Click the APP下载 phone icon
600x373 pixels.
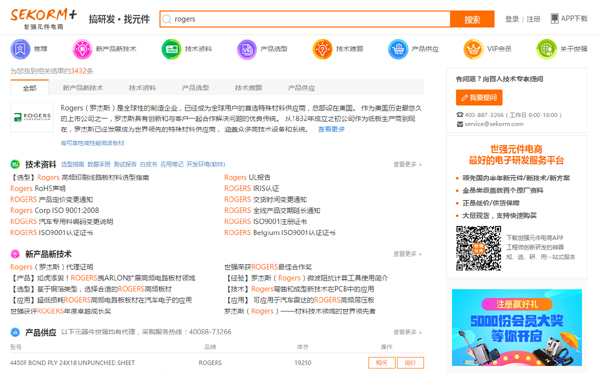554,18
